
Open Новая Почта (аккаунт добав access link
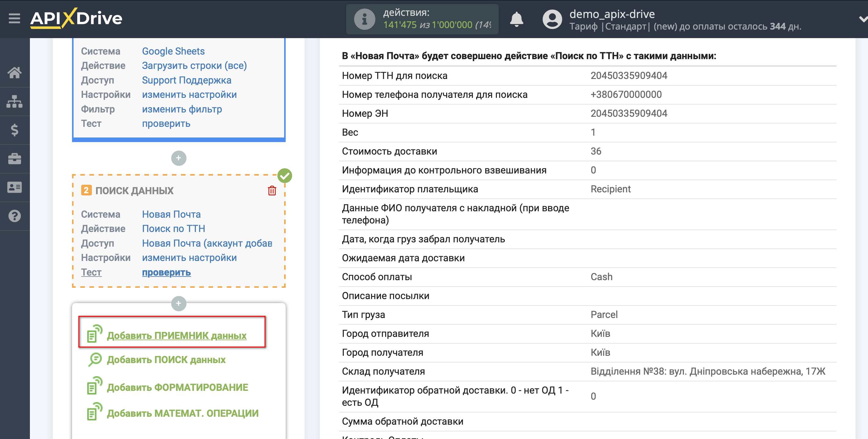207,243
